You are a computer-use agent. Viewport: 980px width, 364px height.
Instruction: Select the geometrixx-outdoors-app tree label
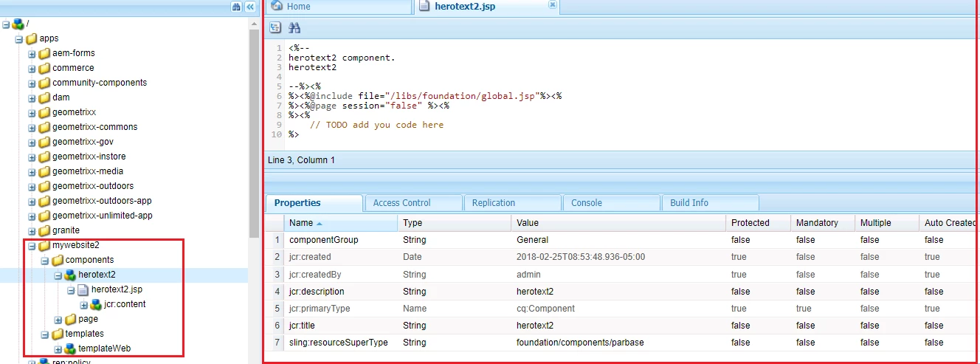(102, 201)
